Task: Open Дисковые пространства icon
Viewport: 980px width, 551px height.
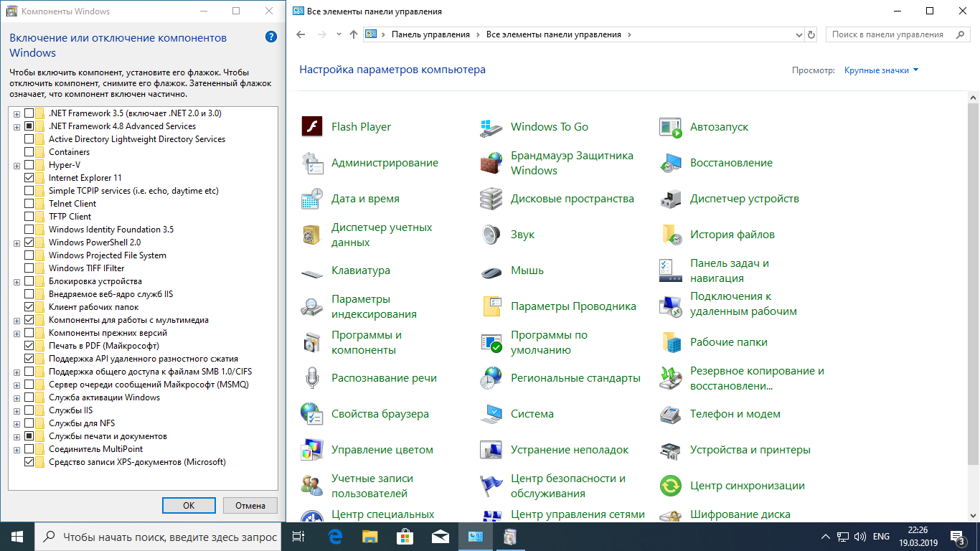Action: [x=491, y=199]
